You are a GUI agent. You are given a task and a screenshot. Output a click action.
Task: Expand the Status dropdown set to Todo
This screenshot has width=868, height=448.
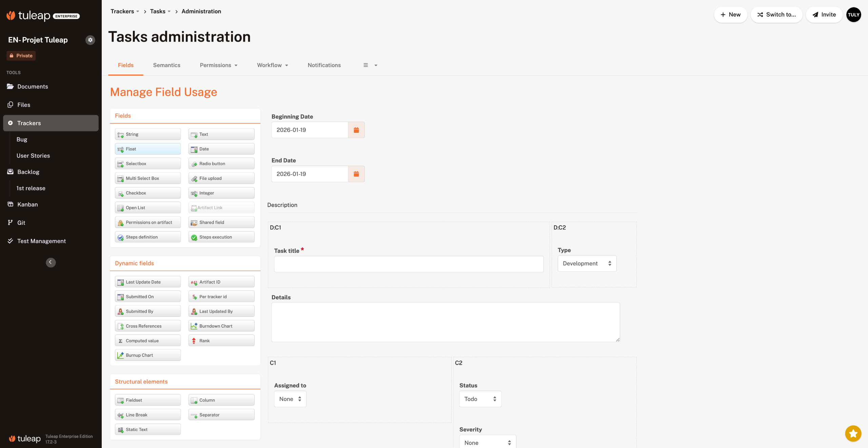(480, 399)
